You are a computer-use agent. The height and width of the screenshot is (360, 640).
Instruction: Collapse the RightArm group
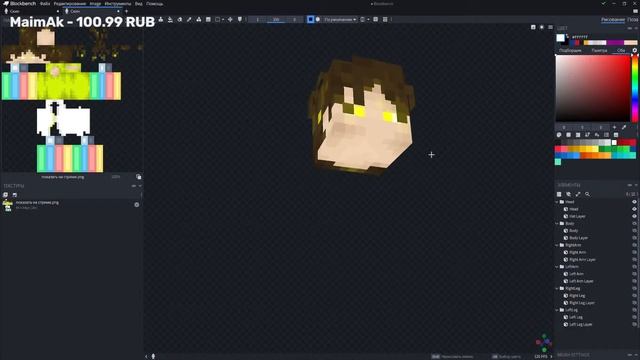point(557,245)
